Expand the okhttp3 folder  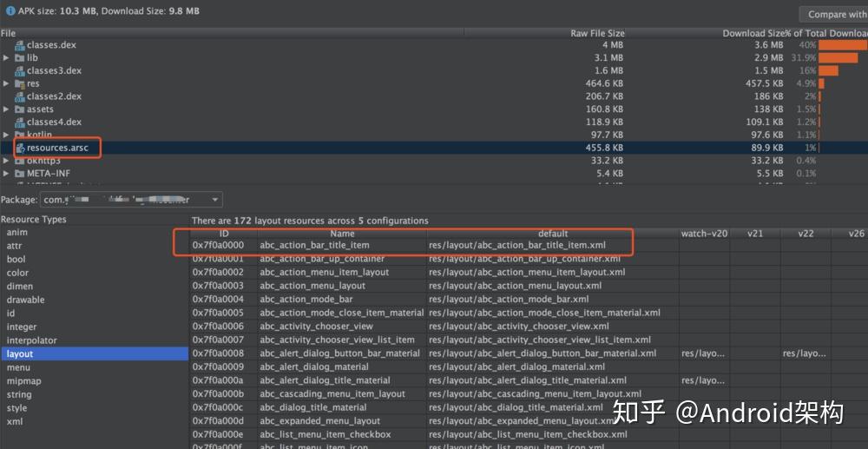pyautogui.click(x=6, y=161)
